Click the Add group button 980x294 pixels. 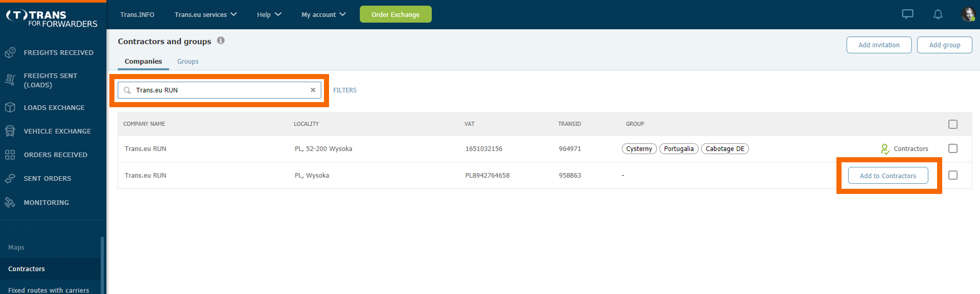tap(944, 45)
